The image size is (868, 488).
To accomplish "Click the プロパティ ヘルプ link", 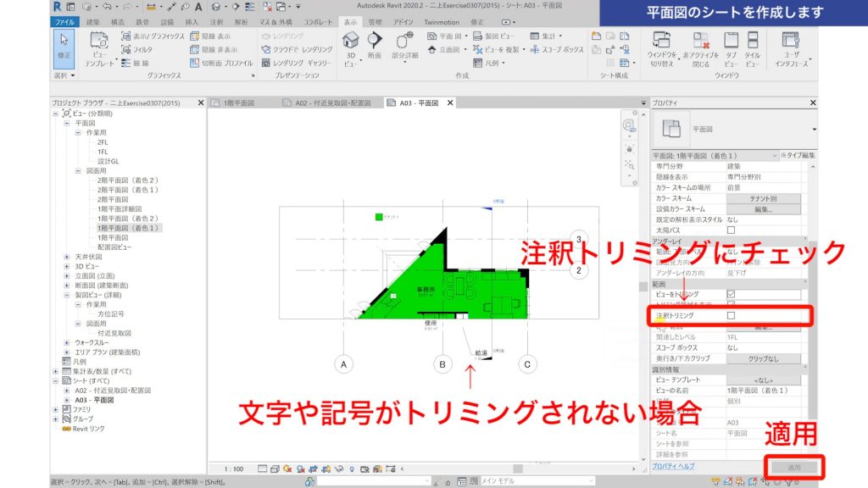I will click(676, 467).
